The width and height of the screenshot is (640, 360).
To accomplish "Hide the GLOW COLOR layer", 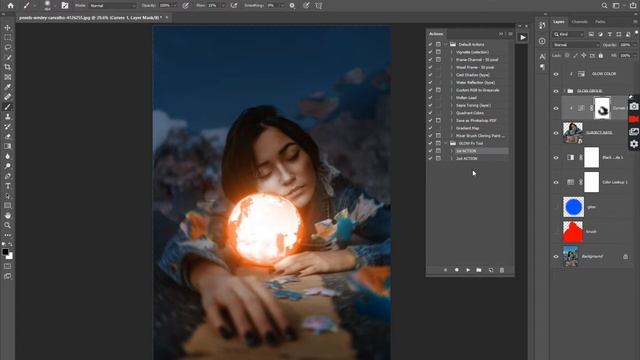I will (556, 74).
